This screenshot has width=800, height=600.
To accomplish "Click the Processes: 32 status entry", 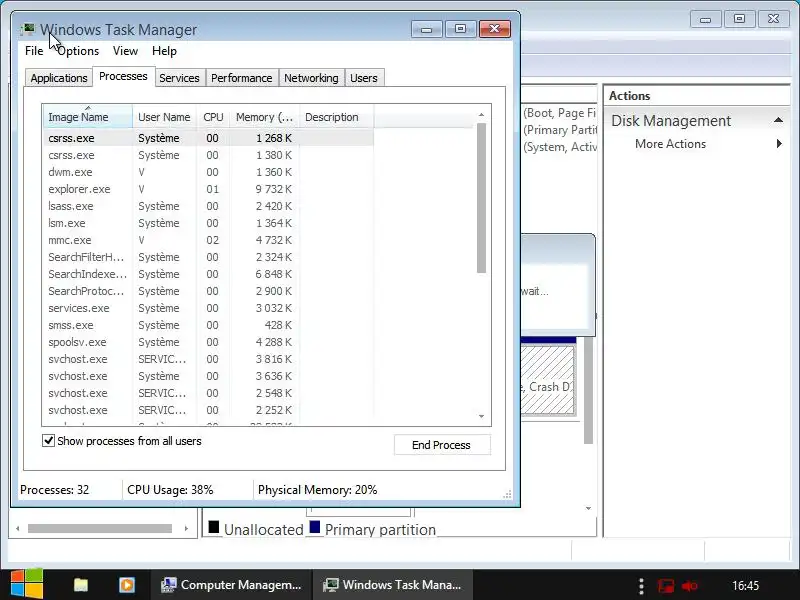I will [x=55, y=490].
